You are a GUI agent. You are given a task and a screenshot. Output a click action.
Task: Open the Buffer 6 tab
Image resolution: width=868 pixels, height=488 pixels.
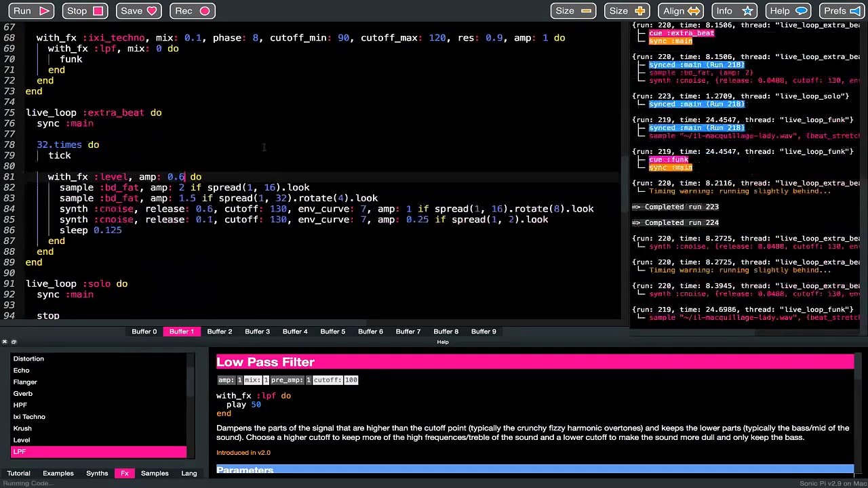click(370, 331)
